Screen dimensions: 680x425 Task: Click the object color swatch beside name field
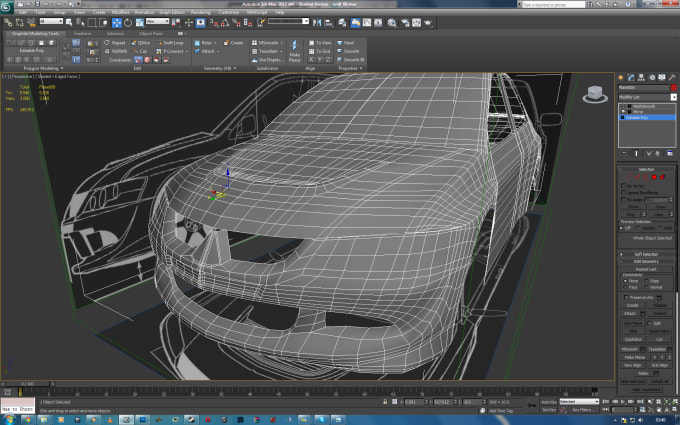[673, 88]
